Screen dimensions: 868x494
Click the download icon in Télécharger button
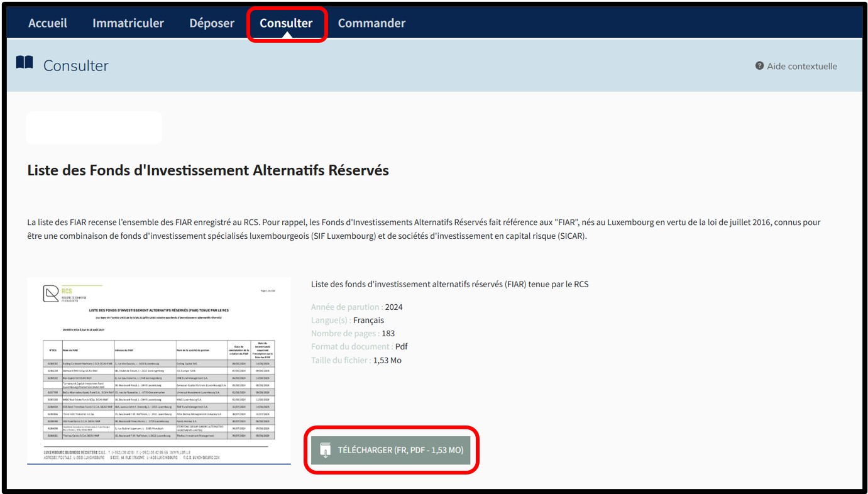point(325,450)
